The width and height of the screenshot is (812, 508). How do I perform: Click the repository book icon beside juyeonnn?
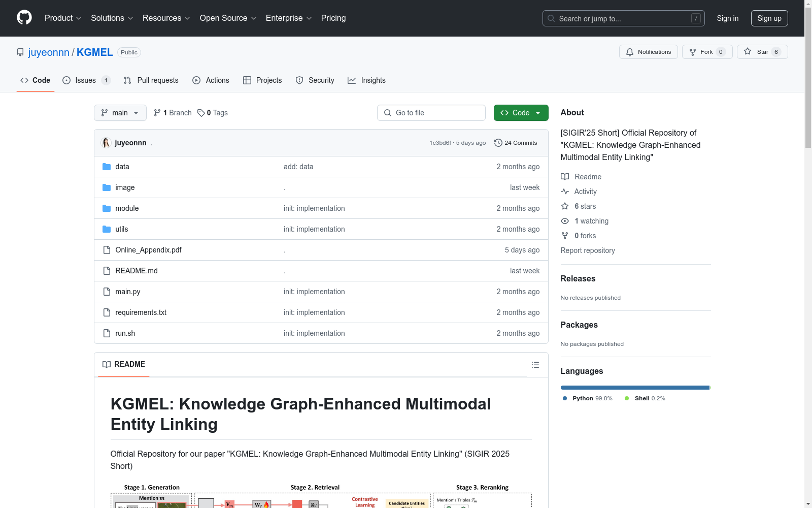(20, 52)
